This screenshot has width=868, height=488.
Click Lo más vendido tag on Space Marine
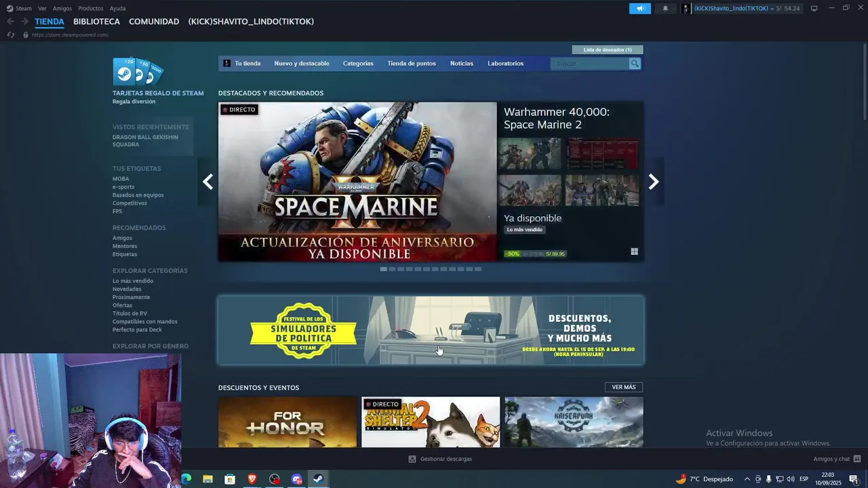click(525, 230)
